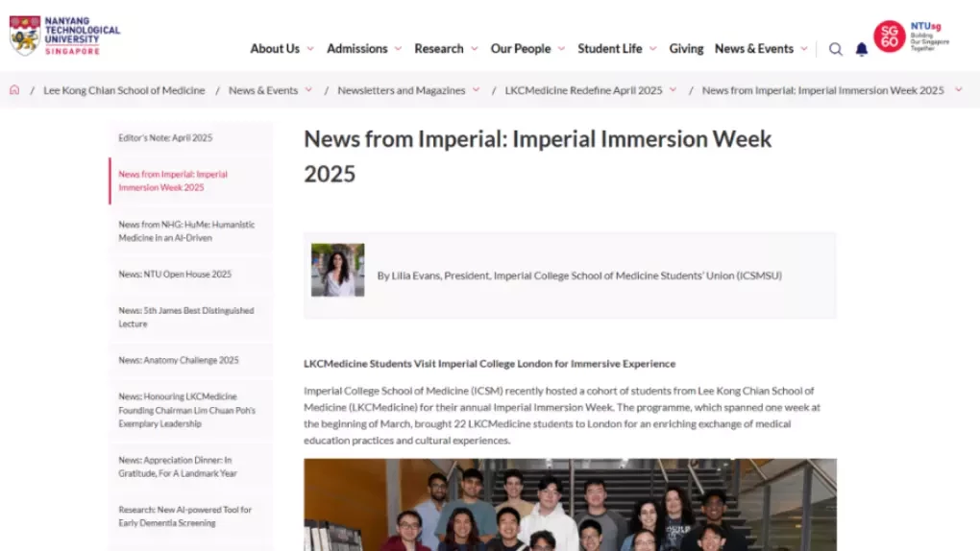This screenshot has width=980, height=551.
Task: Open News: Anatomy Challenge 2025
Action: click(x=190, y=361)
